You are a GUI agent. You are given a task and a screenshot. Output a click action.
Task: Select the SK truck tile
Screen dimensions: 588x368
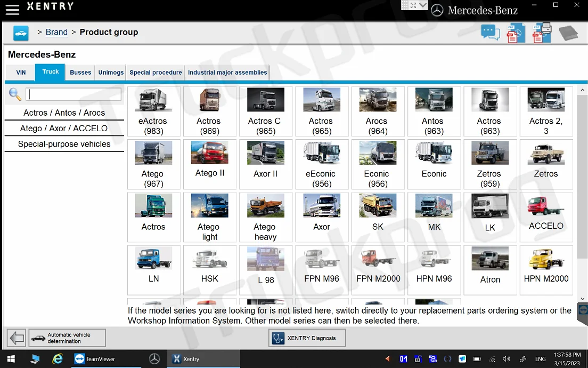pos(378,217)
